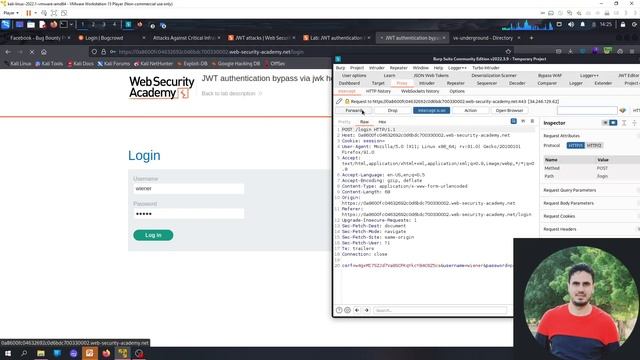
Task: Focus the Username input field
Action: click(189, 189)
